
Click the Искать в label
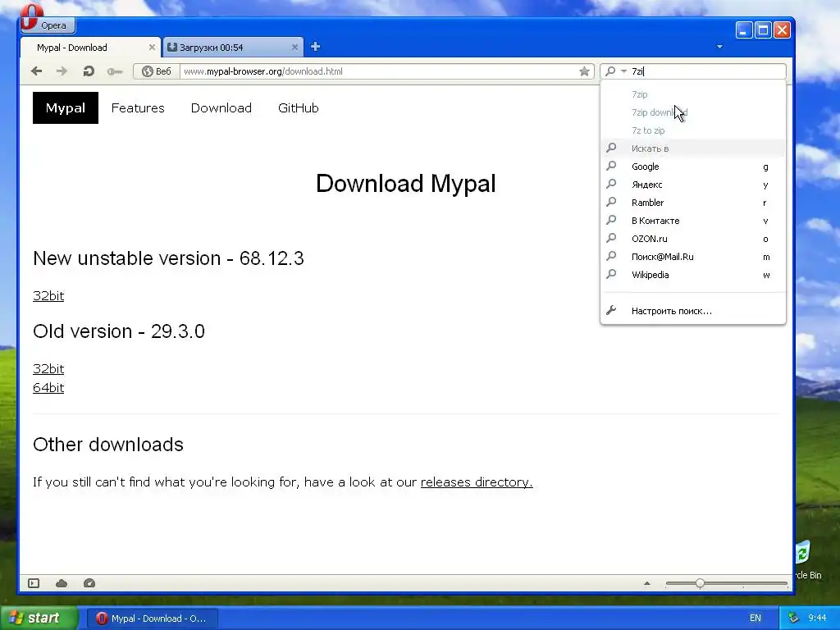click(650, 148)
